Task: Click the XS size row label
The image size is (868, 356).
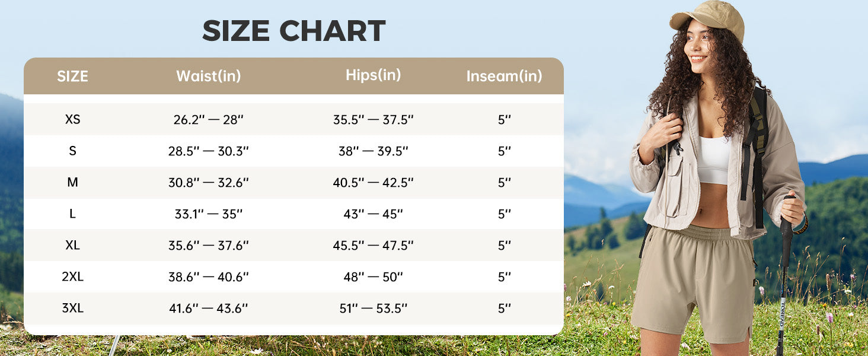Action: pos(72,119)
